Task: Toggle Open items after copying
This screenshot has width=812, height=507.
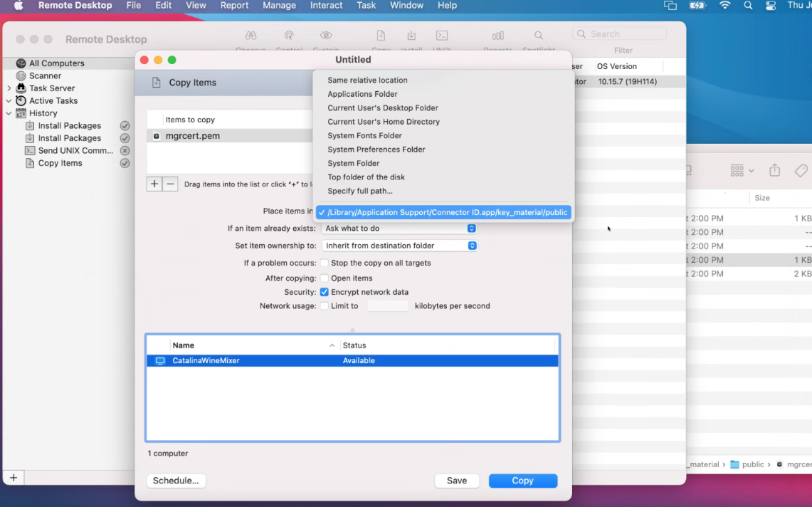Action: click(325, 278)
